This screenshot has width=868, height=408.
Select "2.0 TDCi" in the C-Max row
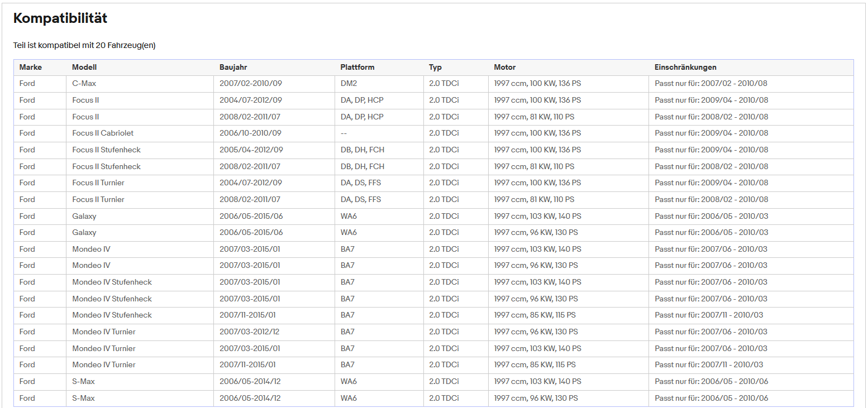(444, 84)
